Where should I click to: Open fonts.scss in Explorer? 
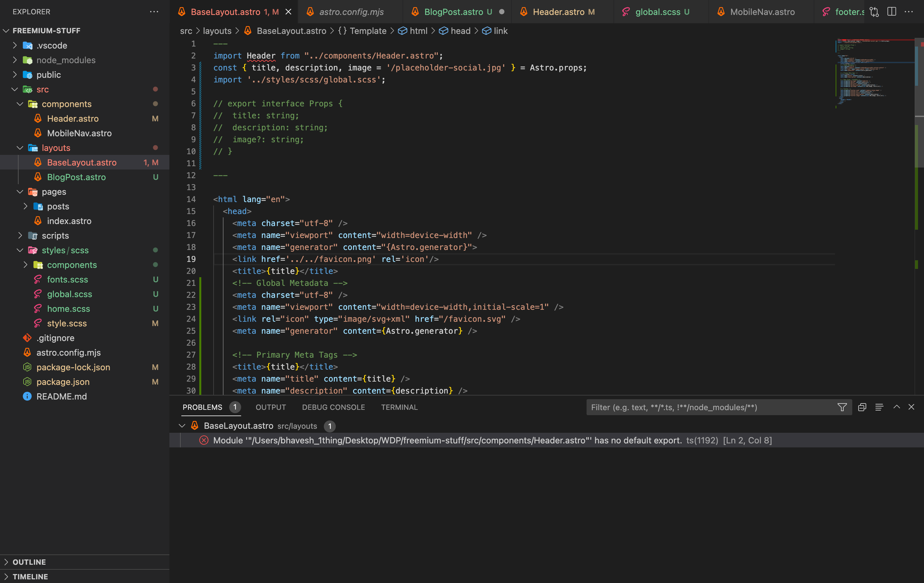(x=84, y=280)
